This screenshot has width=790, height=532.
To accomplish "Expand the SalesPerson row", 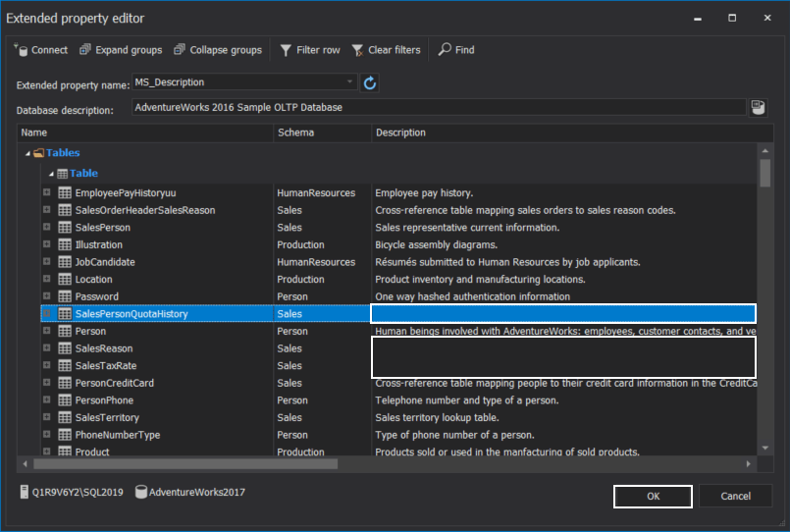I will point(46,227).
